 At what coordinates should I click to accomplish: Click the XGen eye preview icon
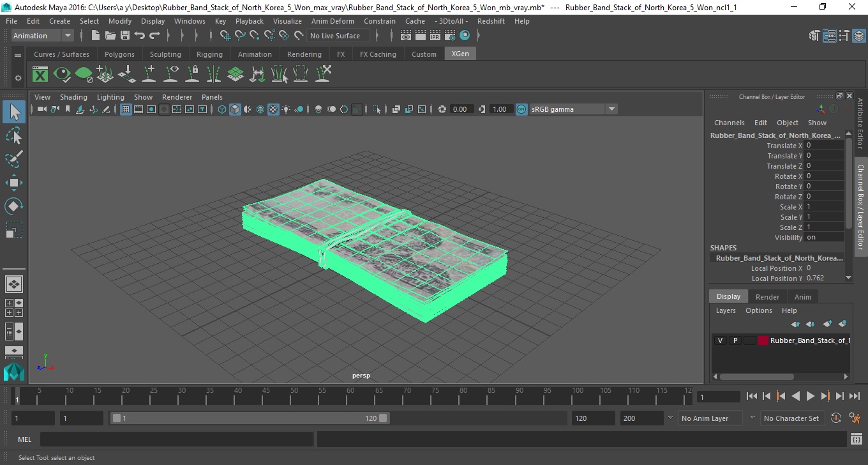pyautogui.click(x=62, y=75)
